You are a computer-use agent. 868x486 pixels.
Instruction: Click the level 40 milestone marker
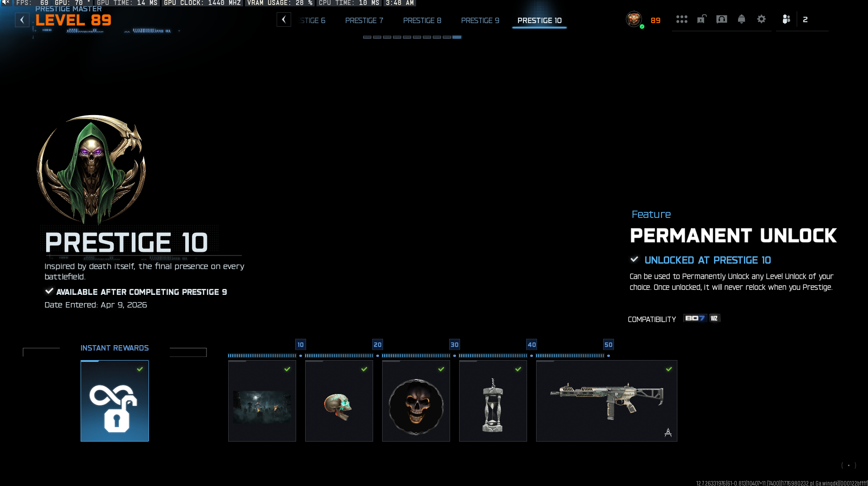click(x=532, y=345)
